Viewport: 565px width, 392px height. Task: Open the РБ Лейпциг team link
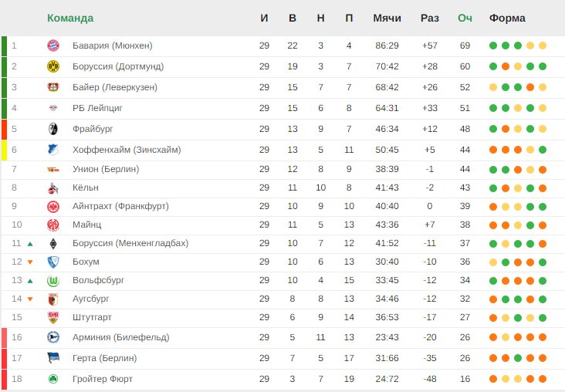tap(98, 108)
